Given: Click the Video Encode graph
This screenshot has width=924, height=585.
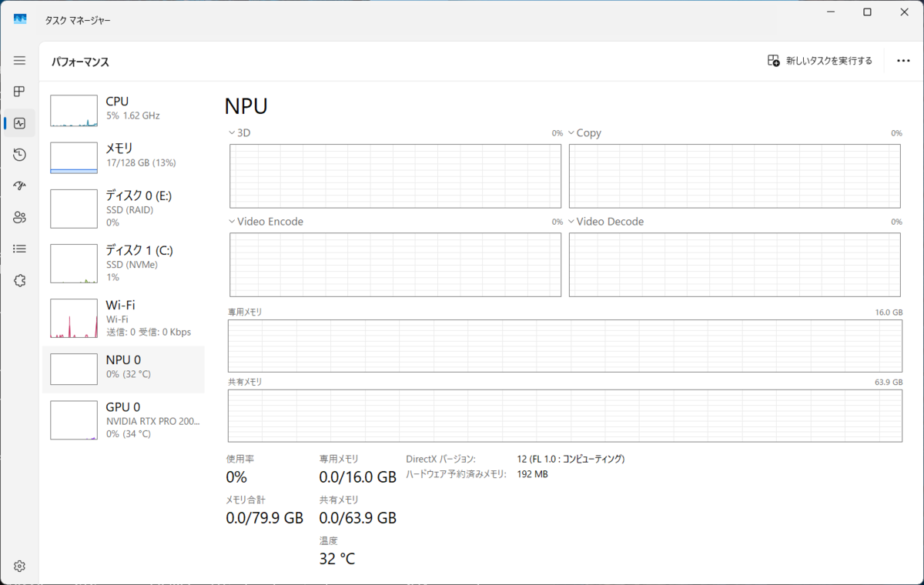Looking at the screenshot, I should click(x=395, y=264).
